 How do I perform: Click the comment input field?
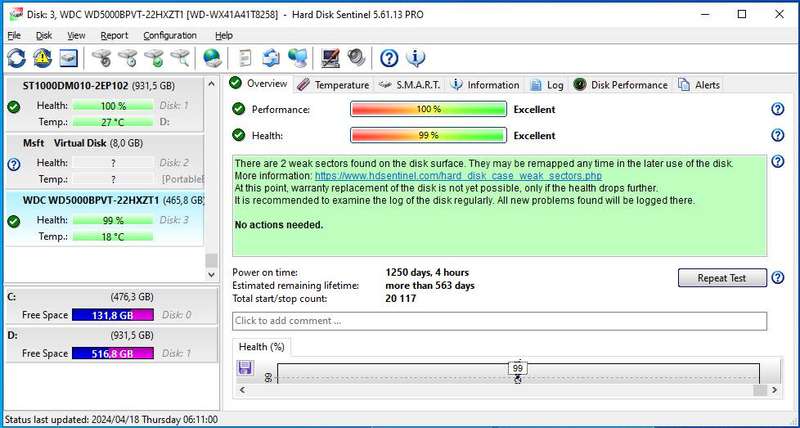click(499, 321)
